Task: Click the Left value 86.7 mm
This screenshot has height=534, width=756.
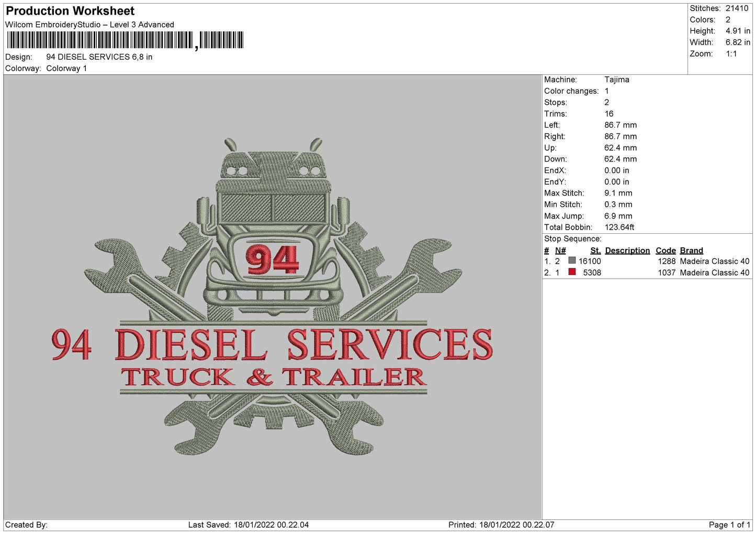Action: pos(620,125)
